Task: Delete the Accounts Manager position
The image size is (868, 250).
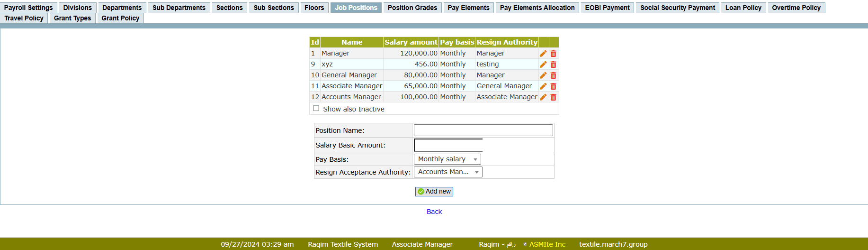Action: coord(553,97)
